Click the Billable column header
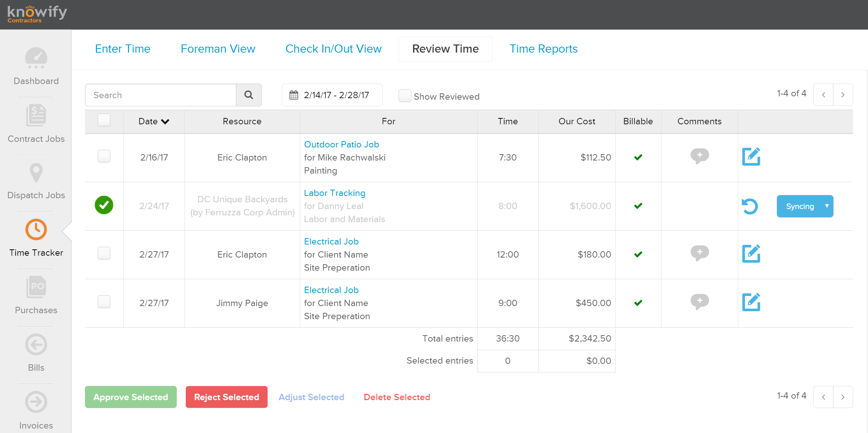Screen dimensions: 868x433 (638, 121)
